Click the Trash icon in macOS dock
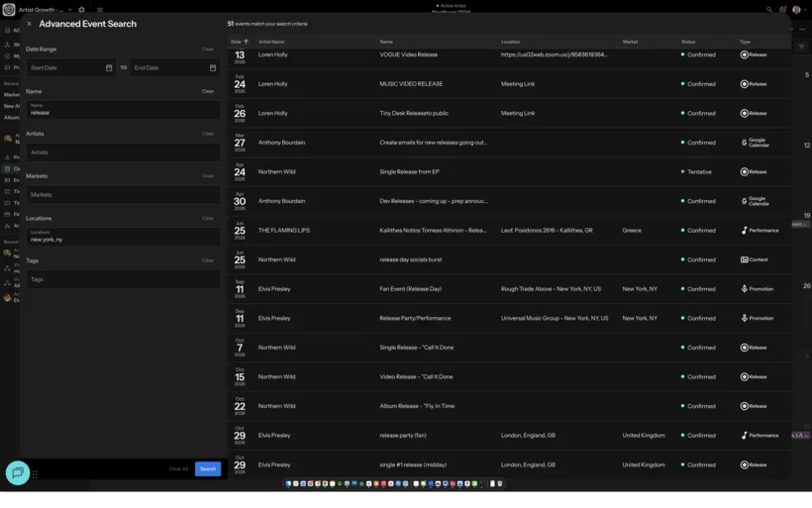 click(x=500, y=483)
